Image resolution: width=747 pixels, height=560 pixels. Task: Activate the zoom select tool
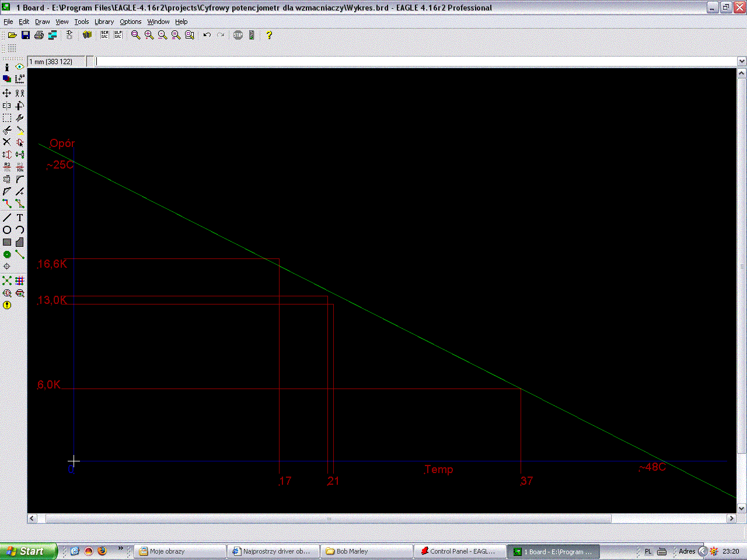189,35
